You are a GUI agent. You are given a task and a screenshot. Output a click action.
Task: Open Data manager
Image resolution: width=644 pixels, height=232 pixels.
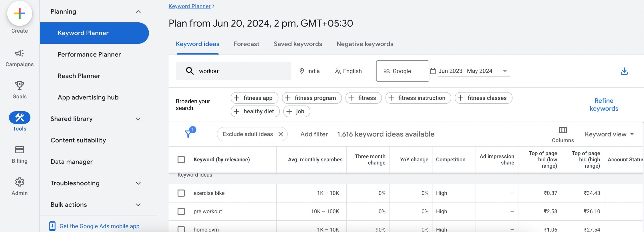(72, 162)
